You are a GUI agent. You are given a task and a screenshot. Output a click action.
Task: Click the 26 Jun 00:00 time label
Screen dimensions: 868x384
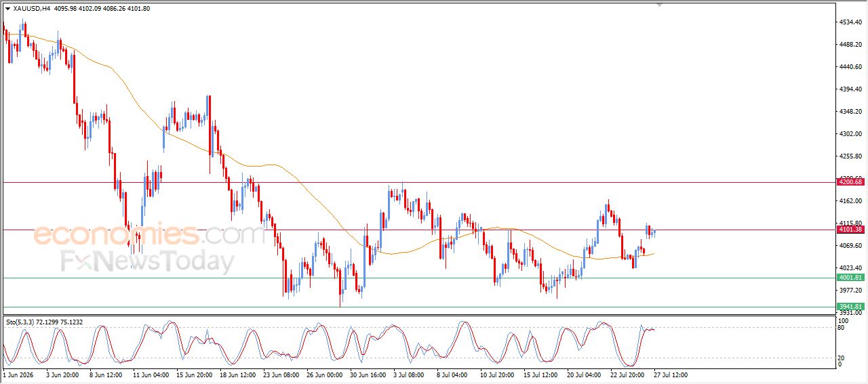[x=323, y=375]
